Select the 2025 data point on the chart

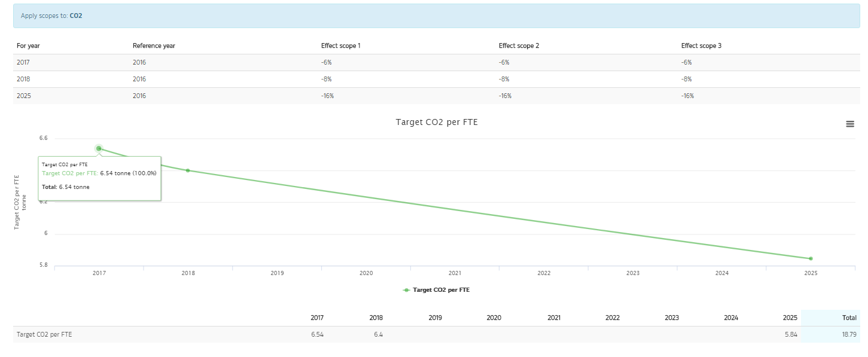pos(811,258)
